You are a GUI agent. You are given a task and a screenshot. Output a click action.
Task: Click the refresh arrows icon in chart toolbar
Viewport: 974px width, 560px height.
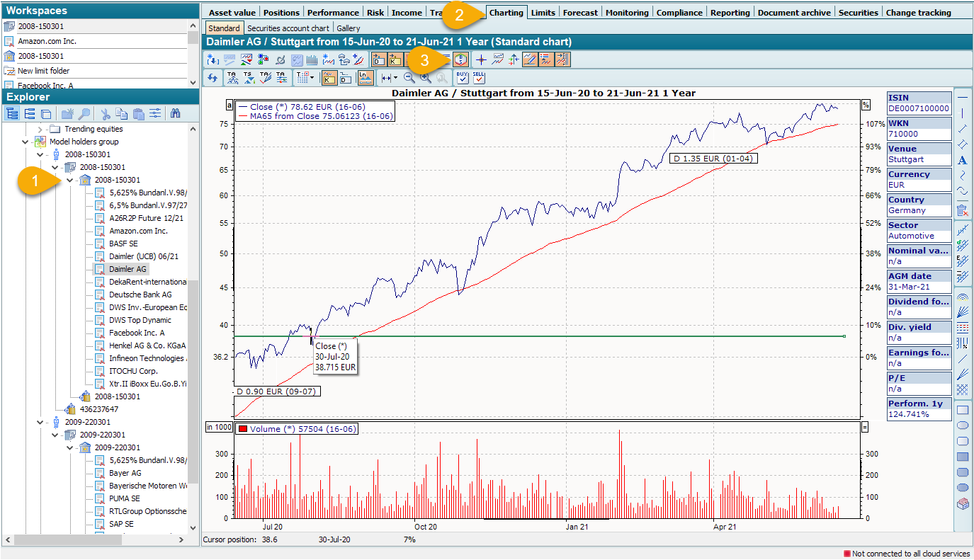click(212, 78)
